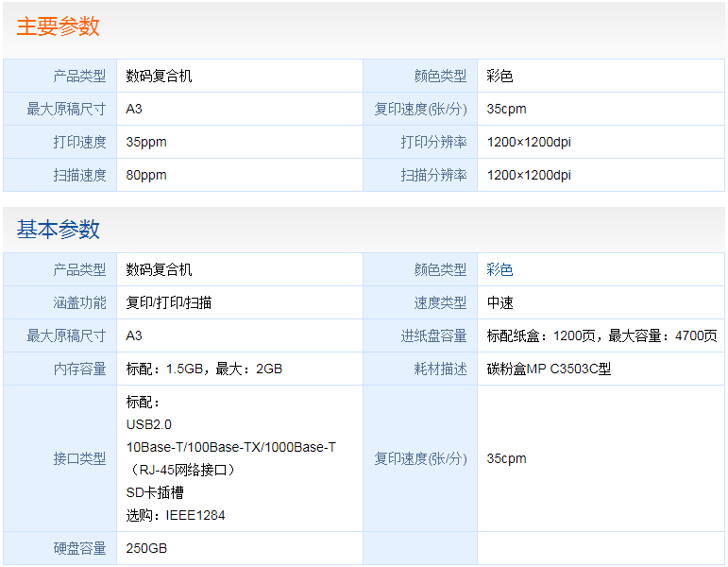Click the 进纸盒容量 label

(x=433, y=335)
